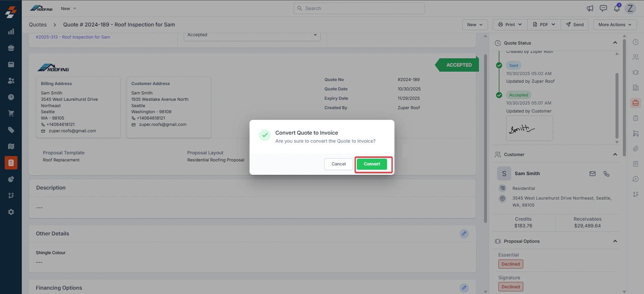Open the settings gear sidebar icon
Viewport: 644px width, 294px height.
[x=11, y=212]
